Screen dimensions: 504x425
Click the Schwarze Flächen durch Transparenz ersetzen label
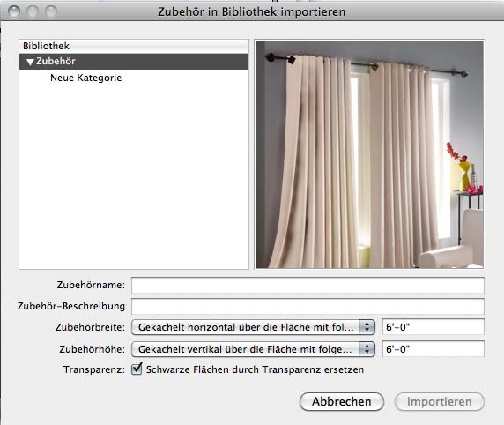click(255, 369)
